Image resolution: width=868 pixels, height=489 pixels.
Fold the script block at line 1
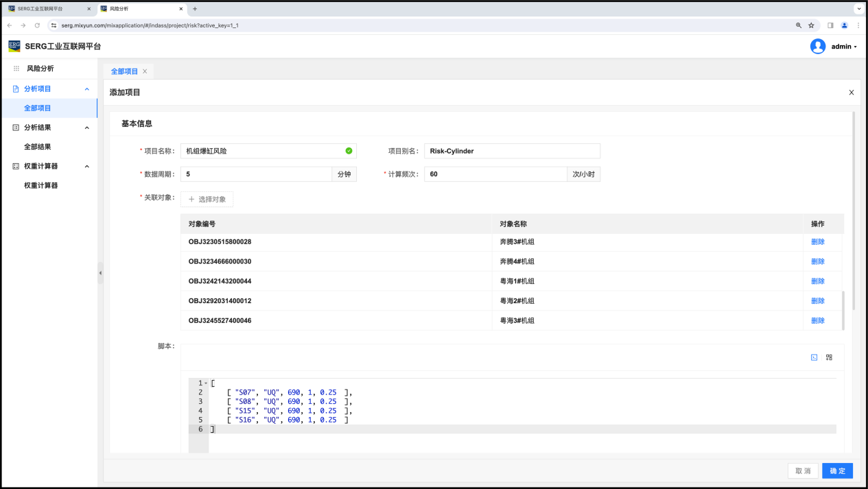206,383
